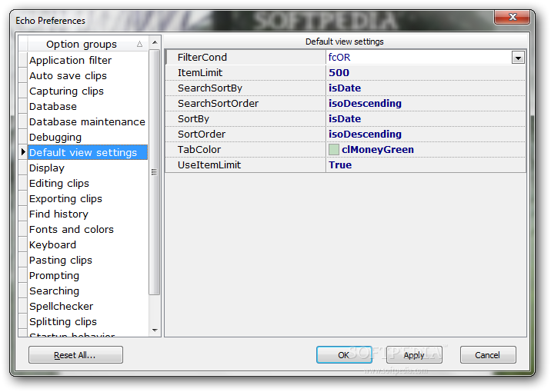Open FilterCond dropdown arrow
This screenshot has width=551, height=392.
[x=518, y=58]
